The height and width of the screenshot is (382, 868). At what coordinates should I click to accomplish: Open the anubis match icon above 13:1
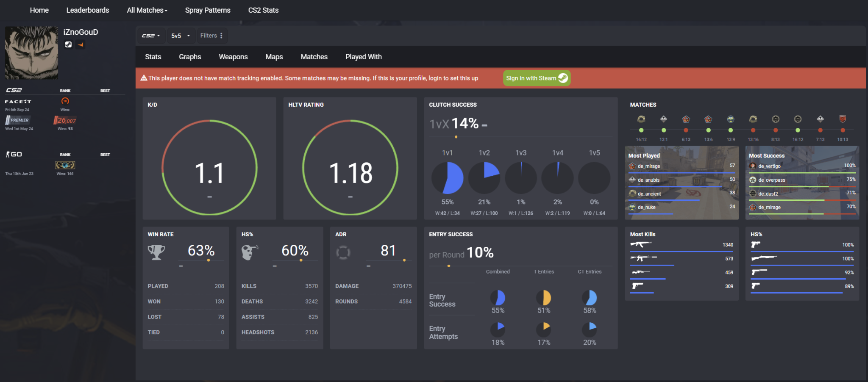[664, 119]
